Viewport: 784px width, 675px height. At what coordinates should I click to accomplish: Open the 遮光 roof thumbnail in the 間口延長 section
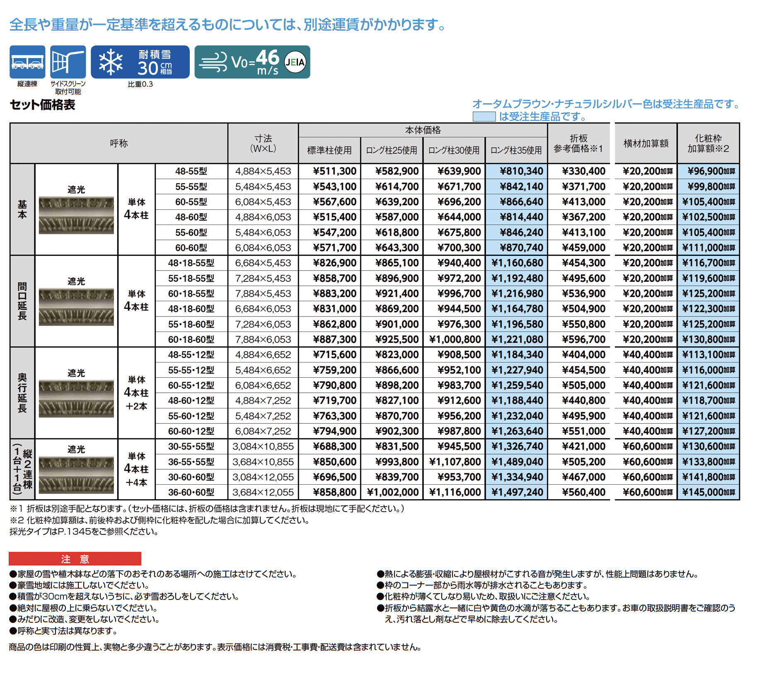(76, 307)
